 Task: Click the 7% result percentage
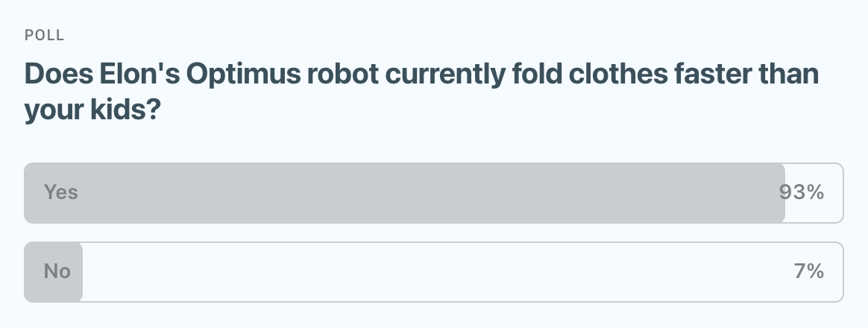809,271
